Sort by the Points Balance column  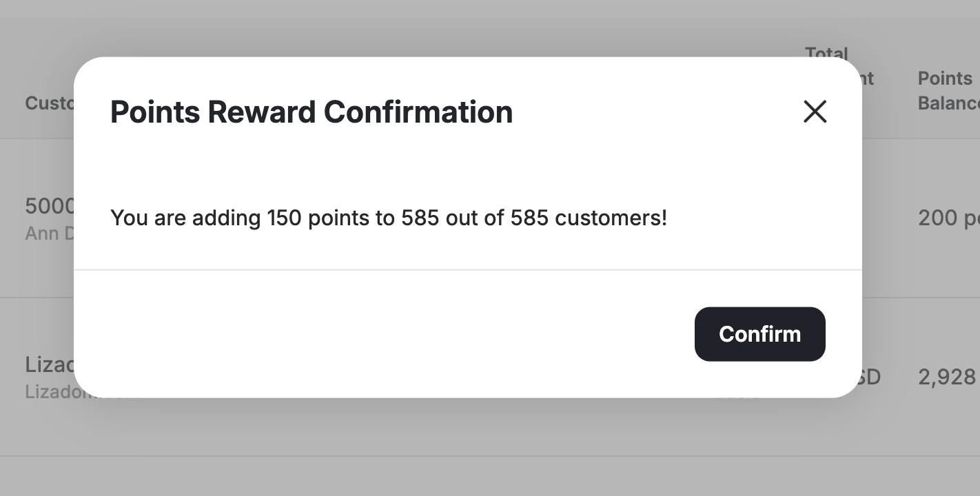948,90
